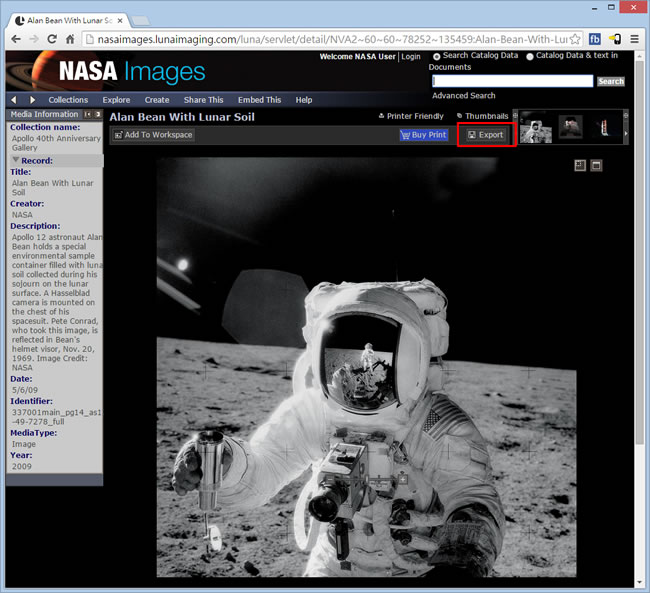This screenshot has width=650, height=593.
Task: Open the second dark thumbnail
Action: (570, 126)
